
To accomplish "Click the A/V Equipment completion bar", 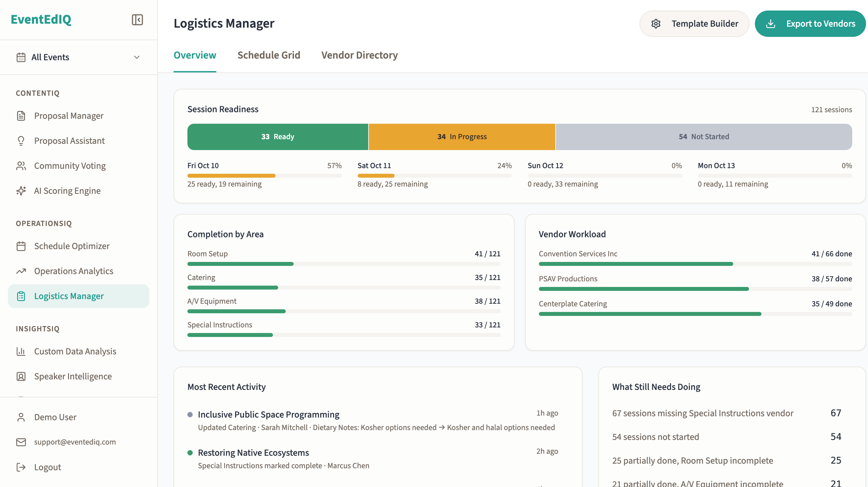I will (x=344, y=311).
